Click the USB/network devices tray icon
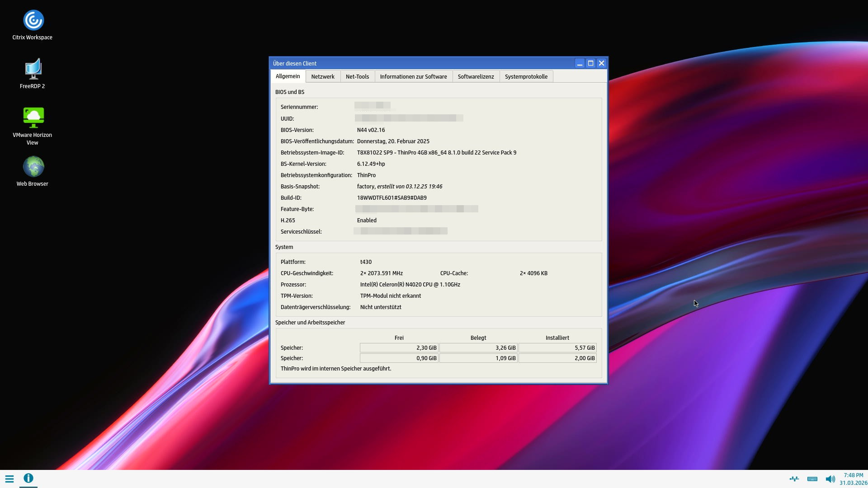Image resolution: width=868 pixels, height=488 pixels. click(x=794, y=479)
